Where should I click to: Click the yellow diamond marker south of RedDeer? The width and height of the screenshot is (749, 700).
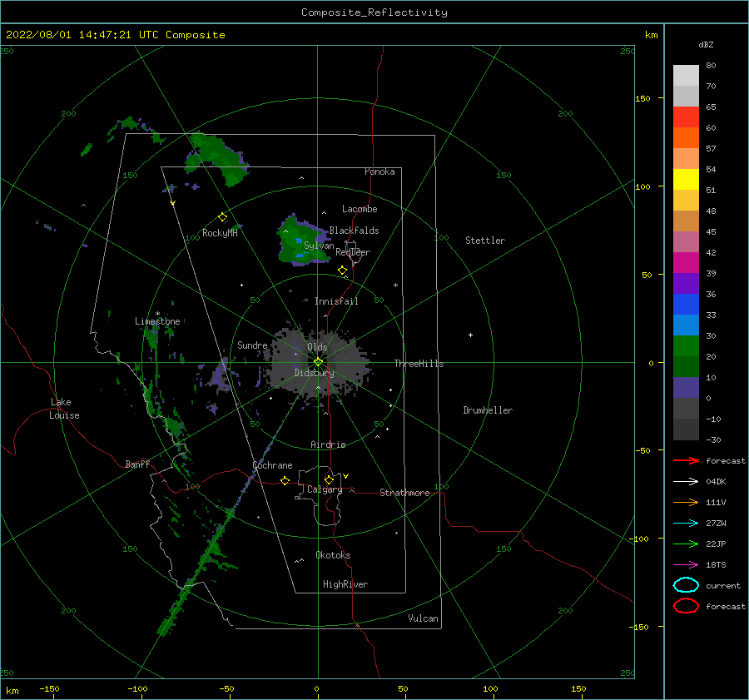[343, 271]
